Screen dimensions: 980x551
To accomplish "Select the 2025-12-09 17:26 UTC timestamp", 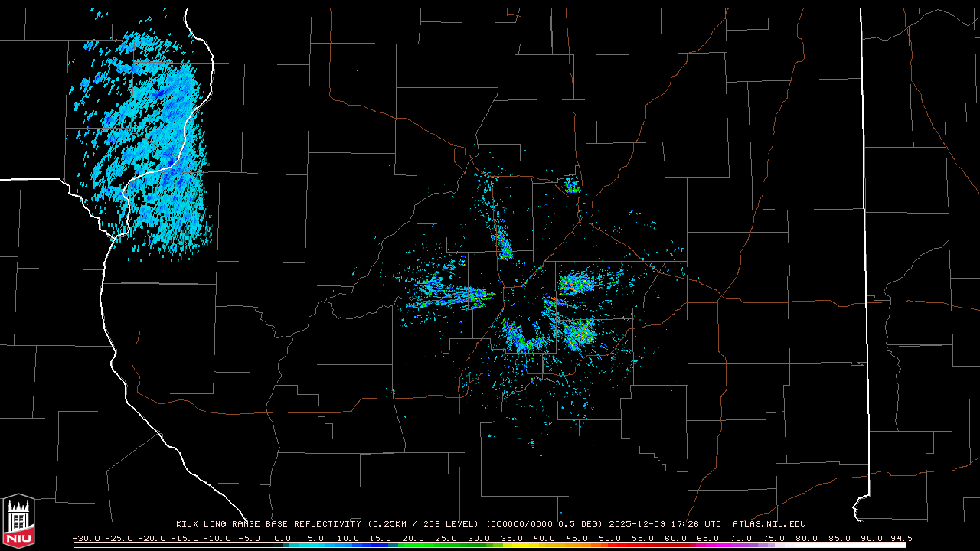I will coord(665,524).
